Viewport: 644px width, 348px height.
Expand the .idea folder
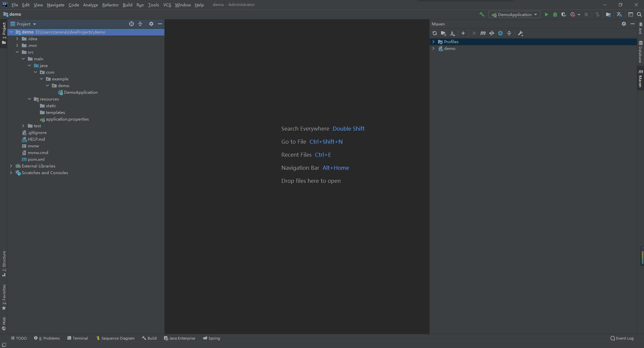point(17,39)
